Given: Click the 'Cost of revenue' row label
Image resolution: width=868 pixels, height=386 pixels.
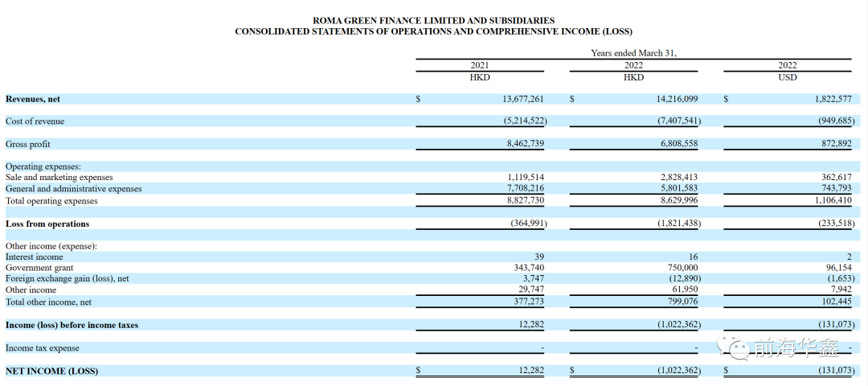Looking at the screenshot, I should click(x=35, y=121).
